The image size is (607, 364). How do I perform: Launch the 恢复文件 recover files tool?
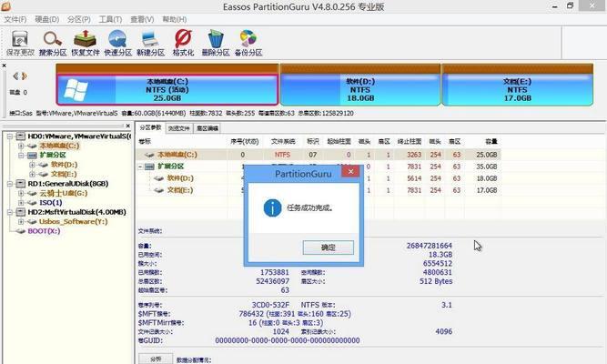(86, 44)
